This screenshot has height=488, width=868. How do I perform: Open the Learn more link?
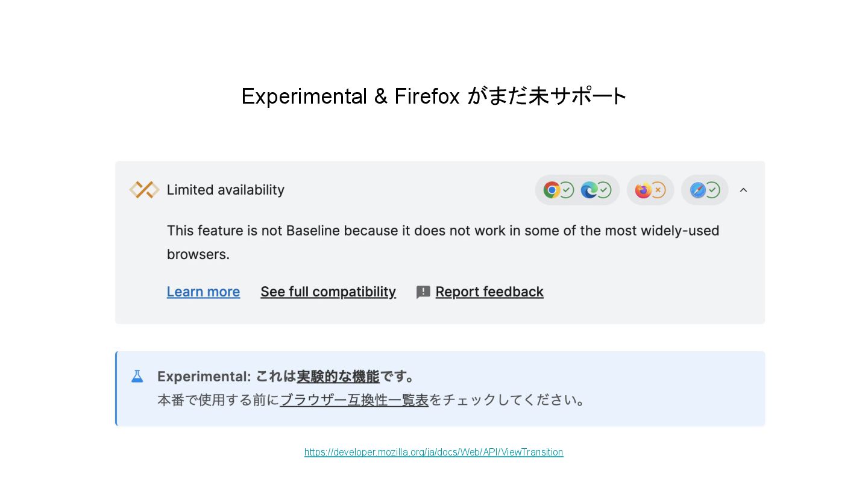click(203, 292)
